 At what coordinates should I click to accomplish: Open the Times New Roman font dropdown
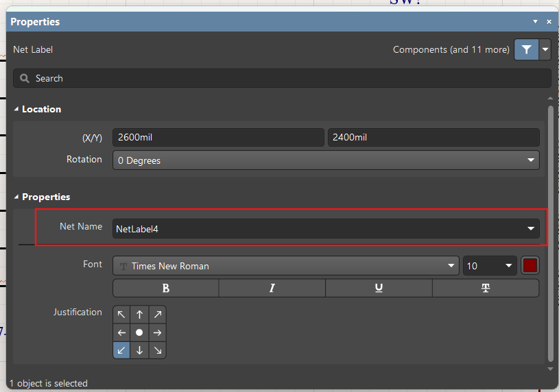(x=286, y=266)
